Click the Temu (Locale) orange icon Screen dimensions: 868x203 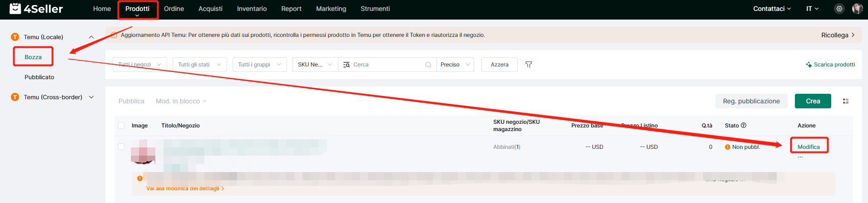coord(15,37)
